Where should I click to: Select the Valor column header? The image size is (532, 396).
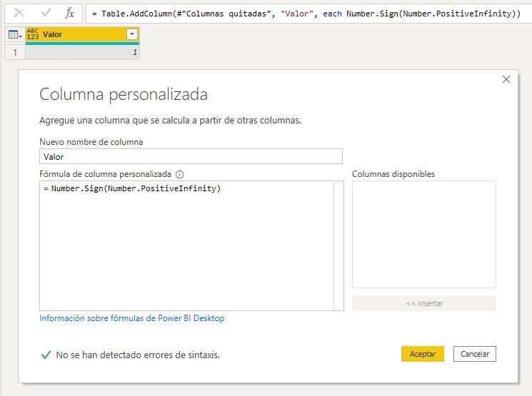click(x=79, y=34)
